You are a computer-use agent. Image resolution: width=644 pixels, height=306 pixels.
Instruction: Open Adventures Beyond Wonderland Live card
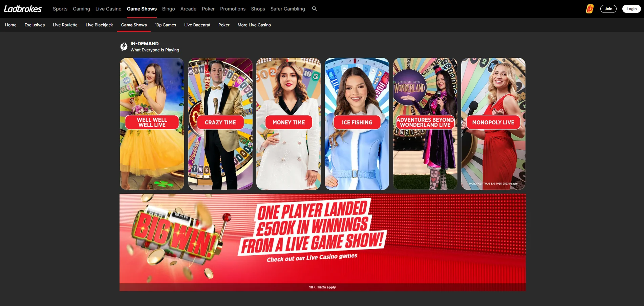coord(425,124)
